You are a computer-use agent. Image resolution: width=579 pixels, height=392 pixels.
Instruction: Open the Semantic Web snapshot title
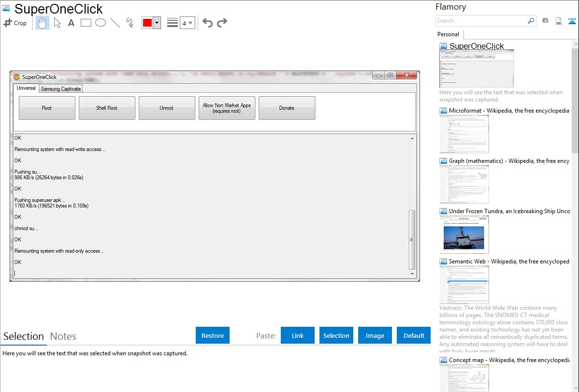(x=509, y=261)
